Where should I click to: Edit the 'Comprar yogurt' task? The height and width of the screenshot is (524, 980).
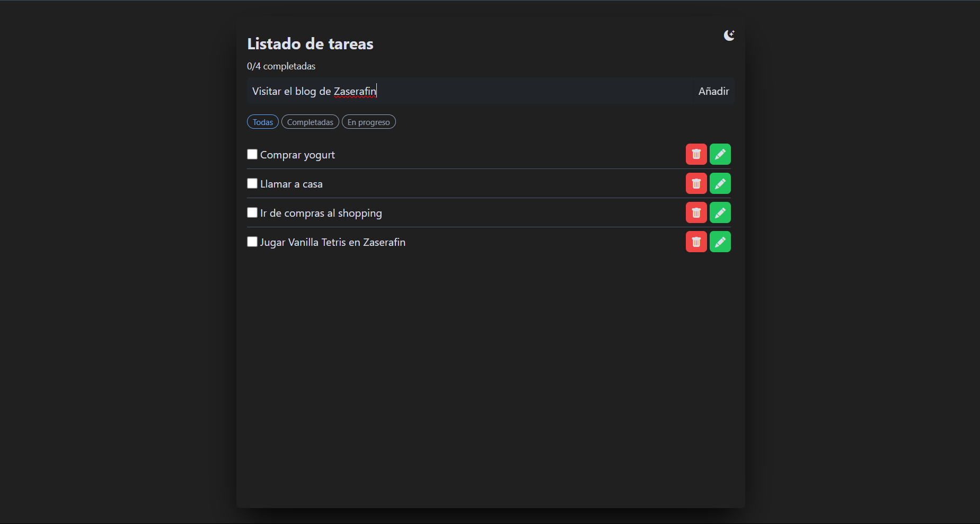tap(720, 154)
